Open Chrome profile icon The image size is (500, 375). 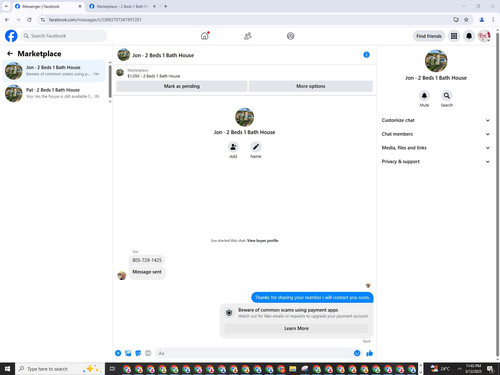[482, 20]
